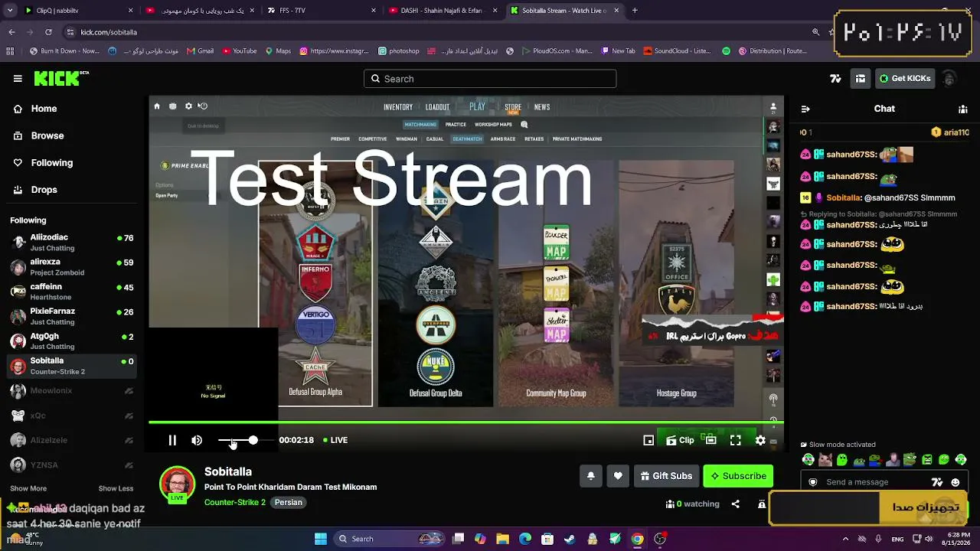This screenshot has width=980, height=551.
Task: Open player settings gear
Action: [x=760, y=440]
